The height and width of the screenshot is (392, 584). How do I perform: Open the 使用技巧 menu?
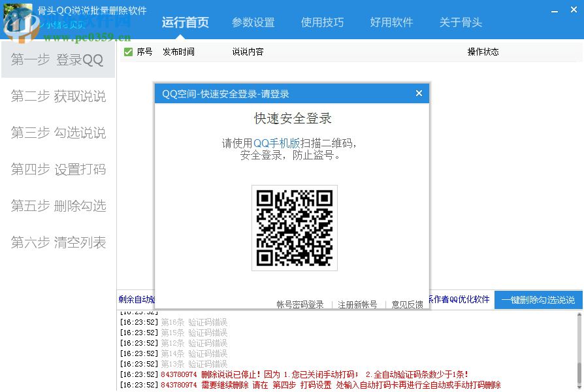point(323,22)
